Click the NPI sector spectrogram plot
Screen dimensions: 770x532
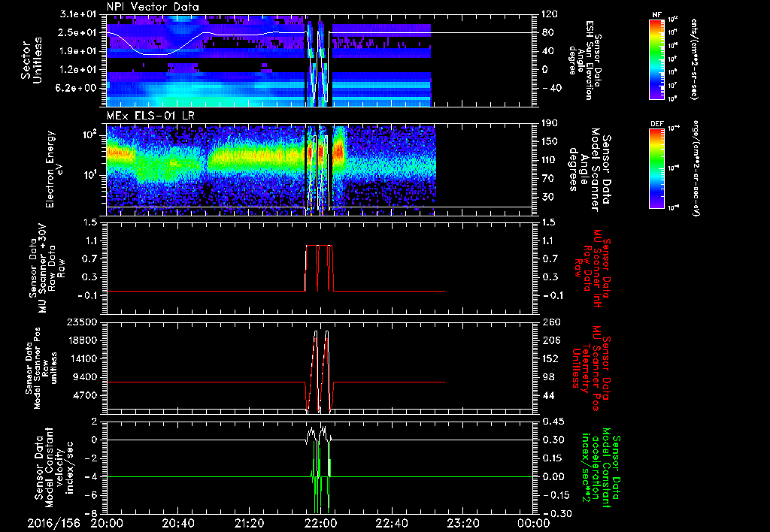(x=319, y=60)
